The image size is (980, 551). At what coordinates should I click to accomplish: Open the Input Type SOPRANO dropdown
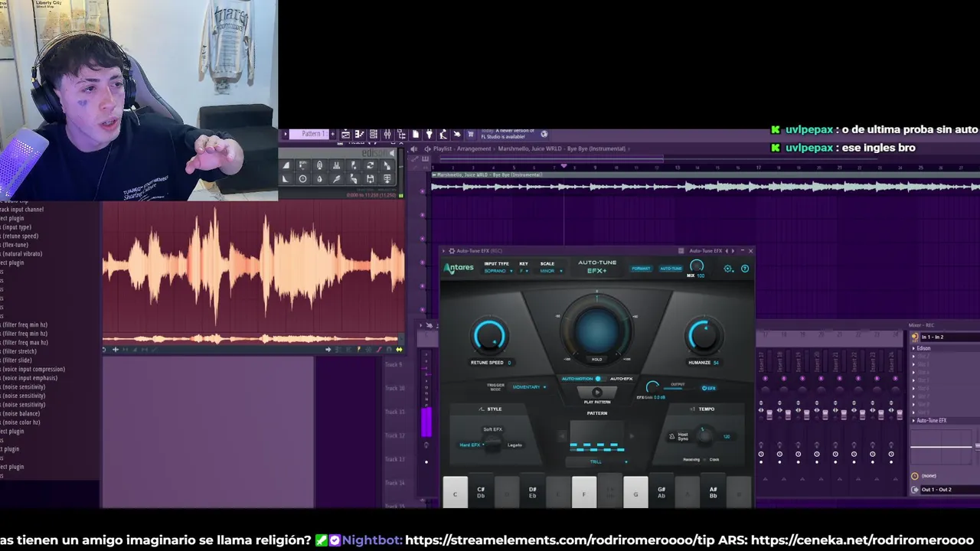(498, 271)
